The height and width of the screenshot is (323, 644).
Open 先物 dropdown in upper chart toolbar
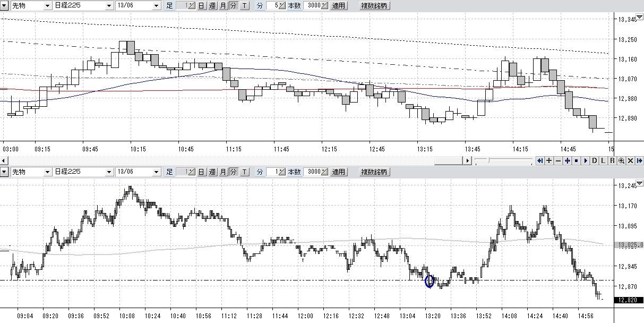tap(48, 6)
